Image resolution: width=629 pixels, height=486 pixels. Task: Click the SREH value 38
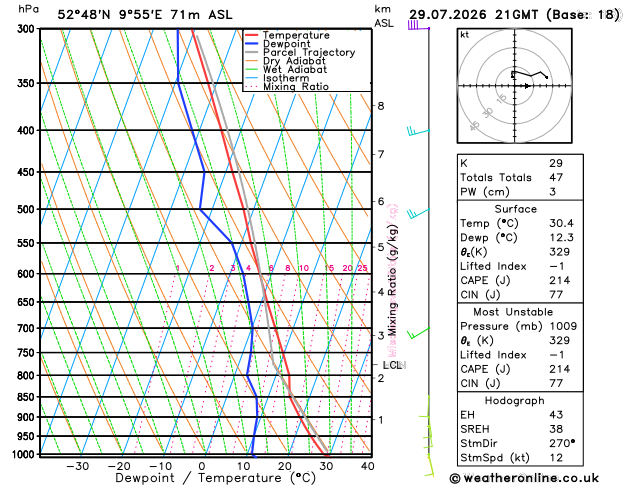pos(556,429)
